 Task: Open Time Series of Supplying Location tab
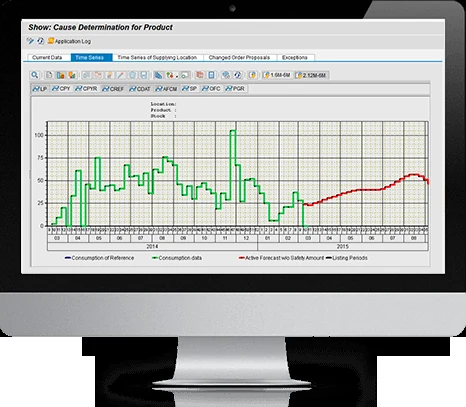[x=157, y=58]
